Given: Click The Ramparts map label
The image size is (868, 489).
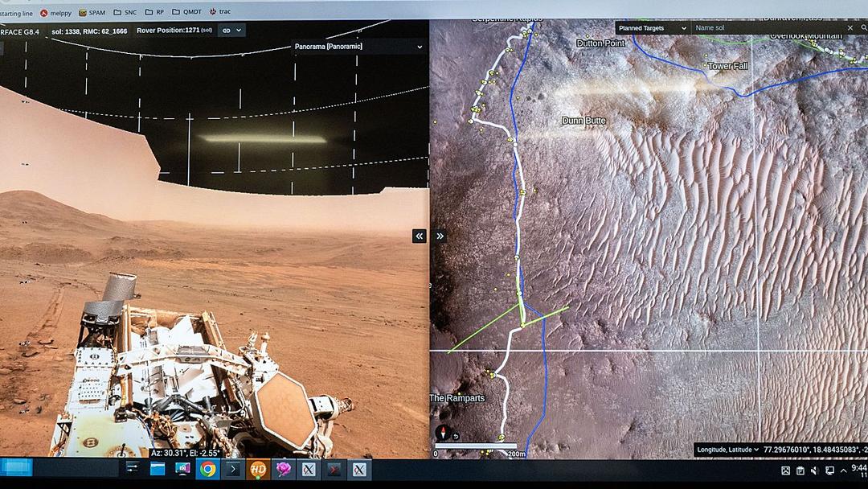Looking at the screenshot, I should 457,398.
